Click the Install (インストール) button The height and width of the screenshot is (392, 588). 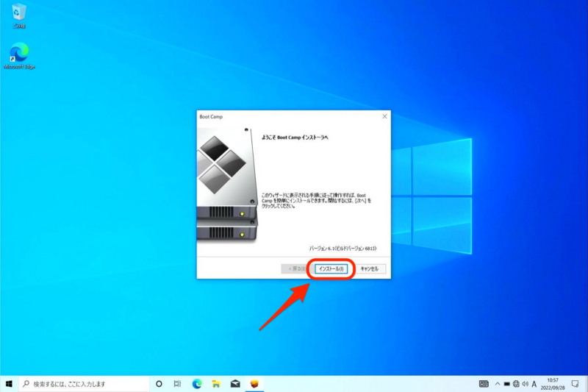coord(331,269)
